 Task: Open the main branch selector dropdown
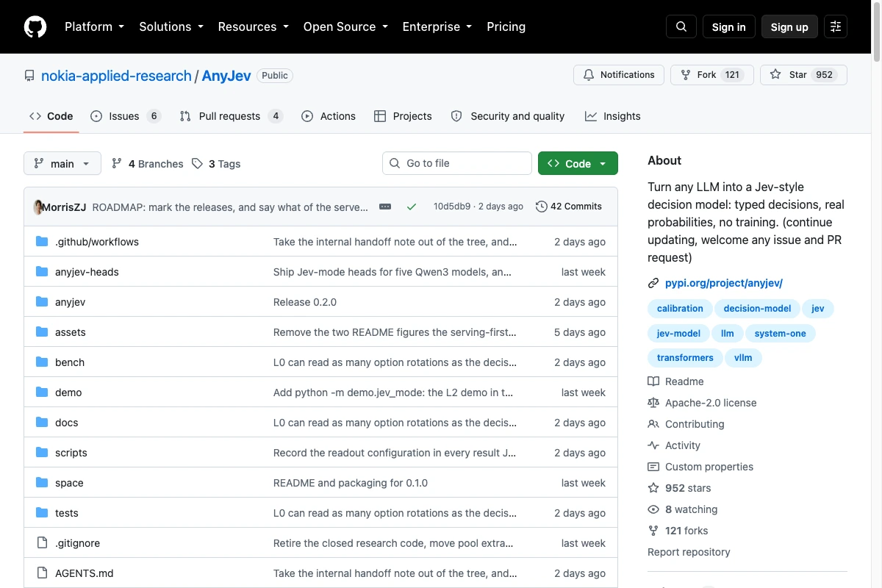pyautogui.click(x=62, y=164)
